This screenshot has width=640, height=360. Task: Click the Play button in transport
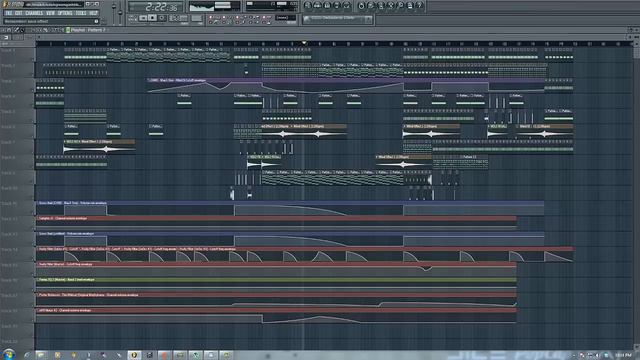click(143, 18)
